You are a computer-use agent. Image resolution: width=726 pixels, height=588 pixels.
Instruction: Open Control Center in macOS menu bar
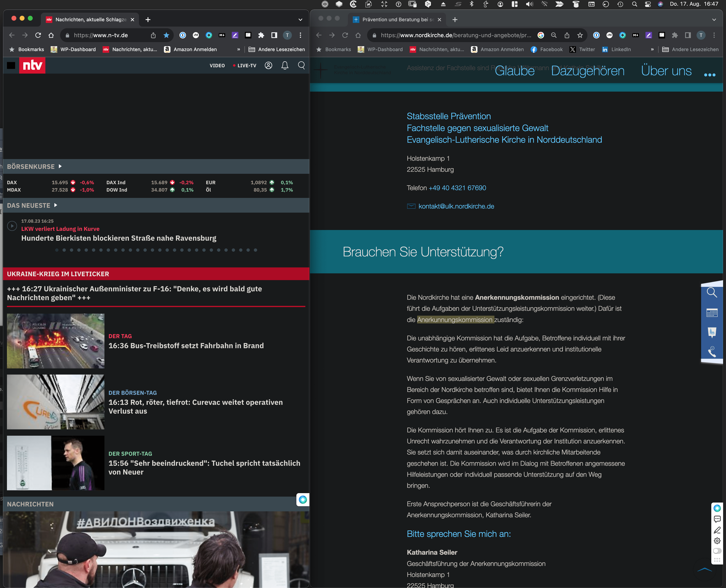[x=648, y=4]
